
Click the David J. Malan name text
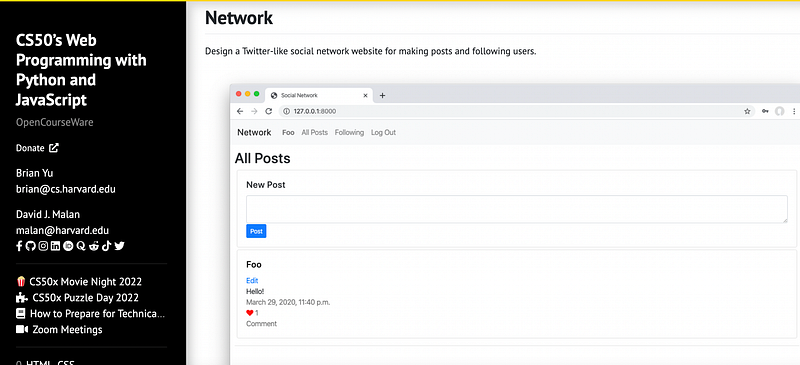tap(48, 214)
